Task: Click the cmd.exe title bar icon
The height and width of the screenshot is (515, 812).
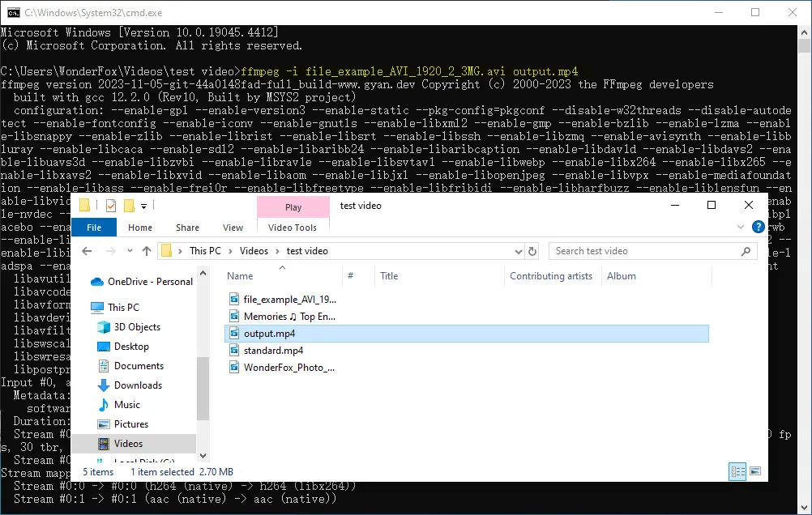Action: pyautogui.click(x=14, y=12)
